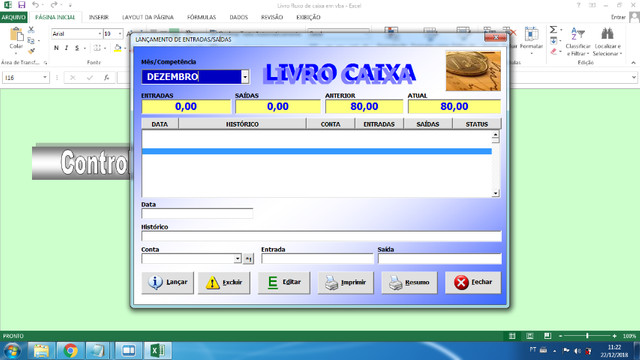Switch to Page Layout view icon
The image size is (640, 360).
pyautogui.click(x=530, y=336)
